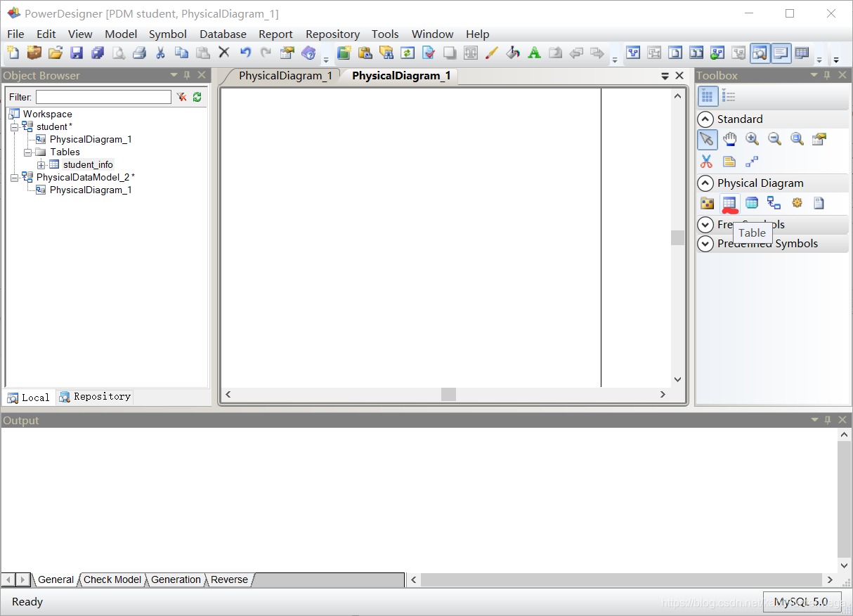
Task: Collapse the student model tree node
Action: (15, 127)
